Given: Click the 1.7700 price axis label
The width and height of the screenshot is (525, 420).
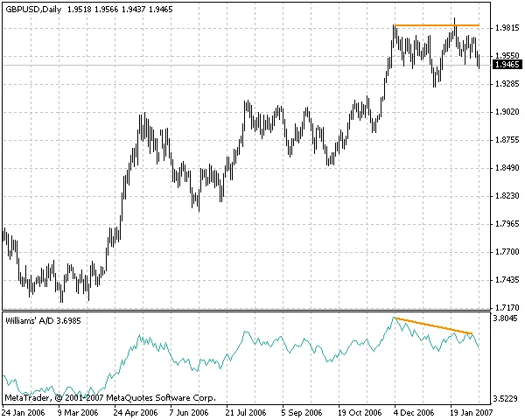Looking at the screenshot, I should point(506,252).
